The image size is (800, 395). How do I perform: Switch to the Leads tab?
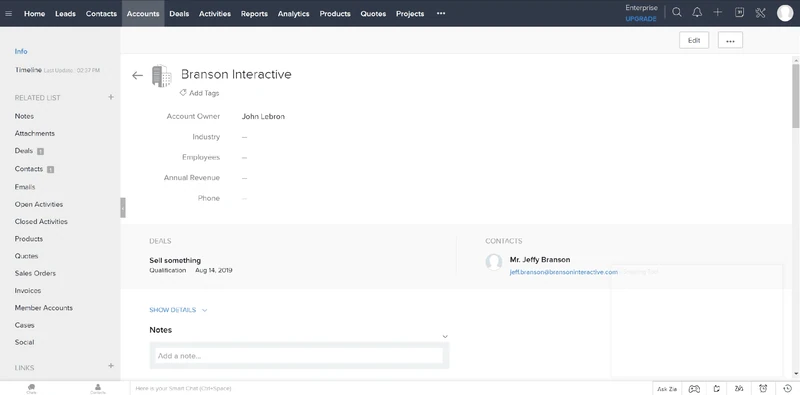(65, 14)
